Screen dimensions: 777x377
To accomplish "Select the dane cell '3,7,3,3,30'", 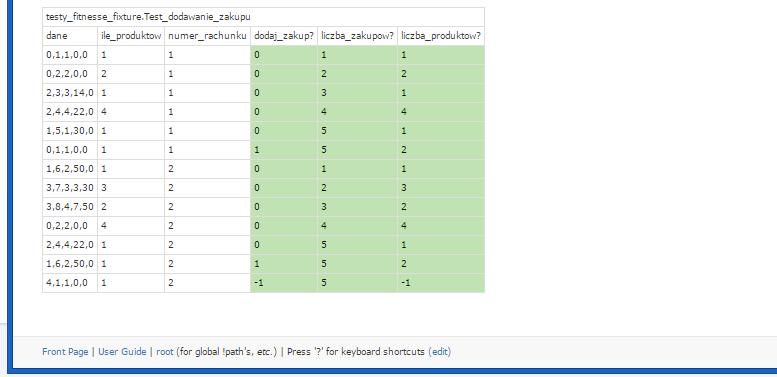I will (x=70, y=188).
